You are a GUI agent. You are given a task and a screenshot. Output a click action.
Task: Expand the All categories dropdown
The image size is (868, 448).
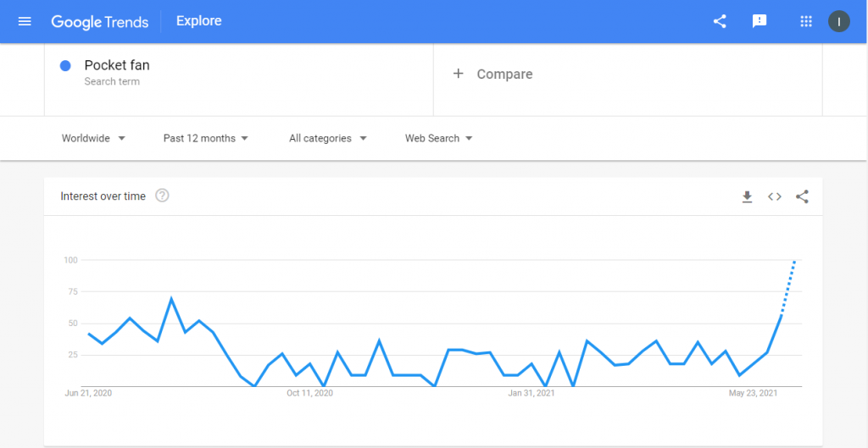[328, 138]
